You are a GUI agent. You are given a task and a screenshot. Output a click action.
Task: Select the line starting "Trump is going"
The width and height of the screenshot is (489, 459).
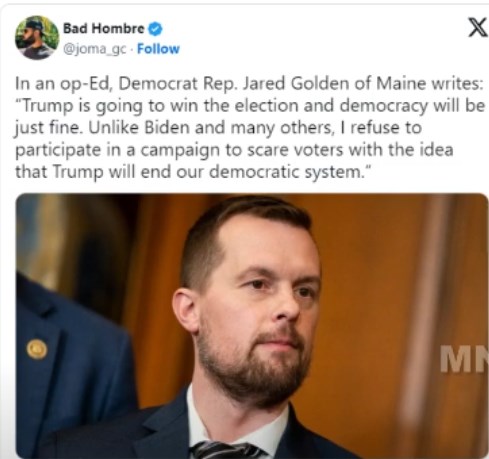(250, 106)
